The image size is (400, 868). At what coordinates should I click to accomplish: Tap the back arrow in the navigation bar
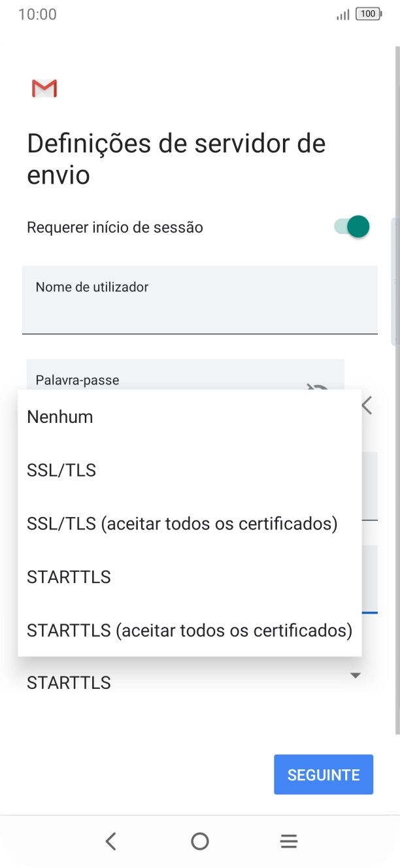click(111, 841)
